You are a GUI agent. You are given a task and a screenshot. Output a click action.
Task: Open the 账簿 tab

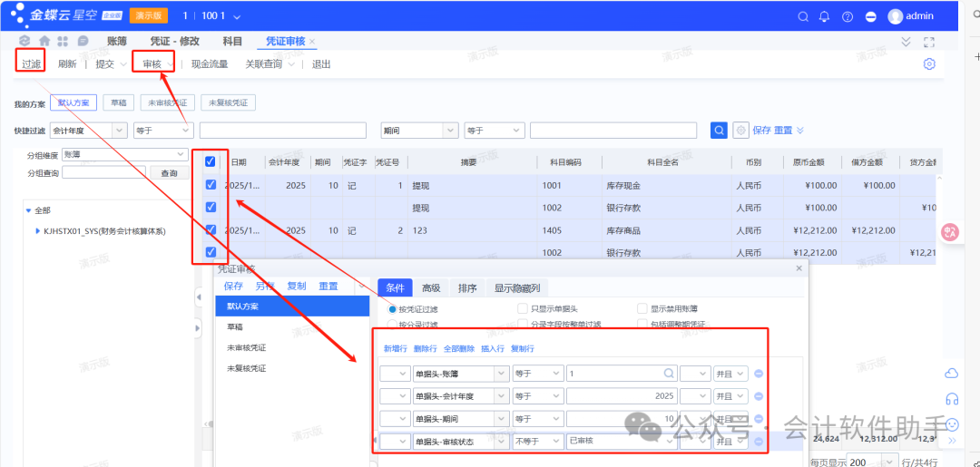pos(116,42)
